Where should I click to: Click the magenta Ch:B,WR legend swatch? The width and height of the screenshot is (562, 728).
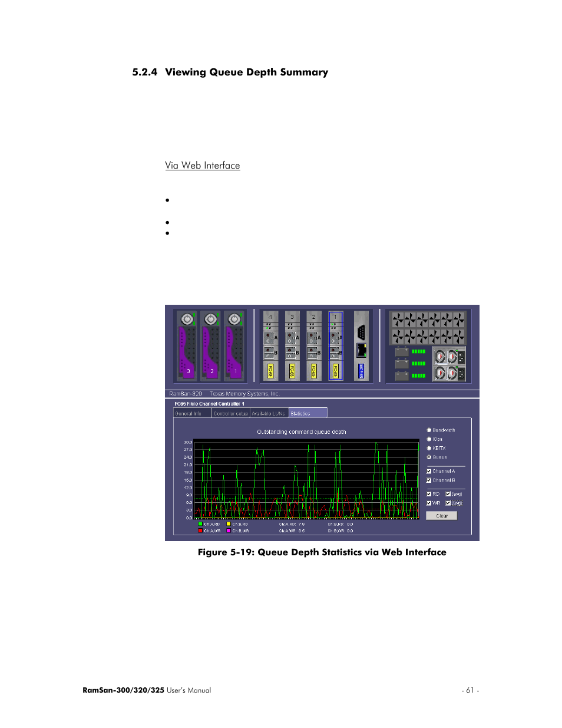tap(229, 531)
